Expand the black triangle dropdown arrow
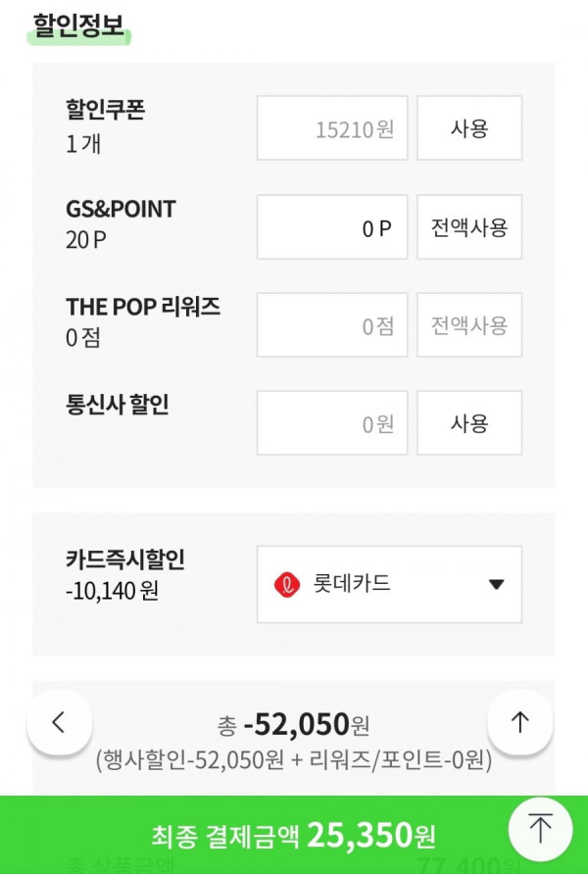The height and width of the screenshot is (874, 588). coord(496,584)
